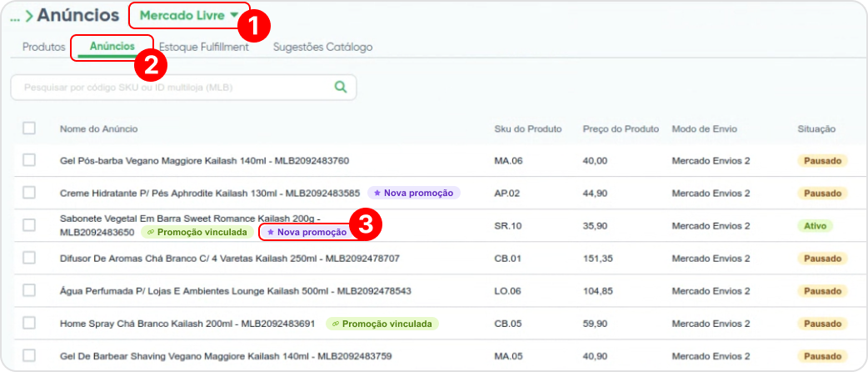The image size is (868, 372).
Task: Click the Situação column header
Action: (816, 129)
